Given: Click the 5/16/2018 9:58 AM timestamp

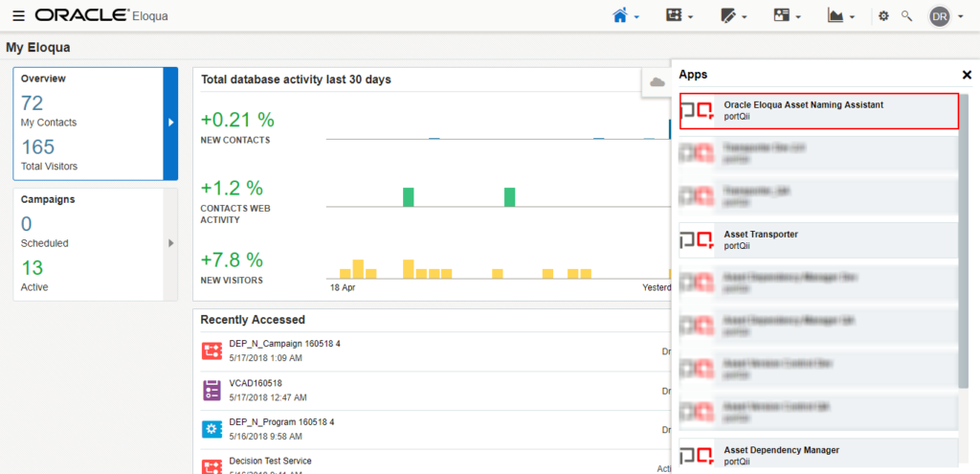Looking at the screenshot, I should pos(266,436).
